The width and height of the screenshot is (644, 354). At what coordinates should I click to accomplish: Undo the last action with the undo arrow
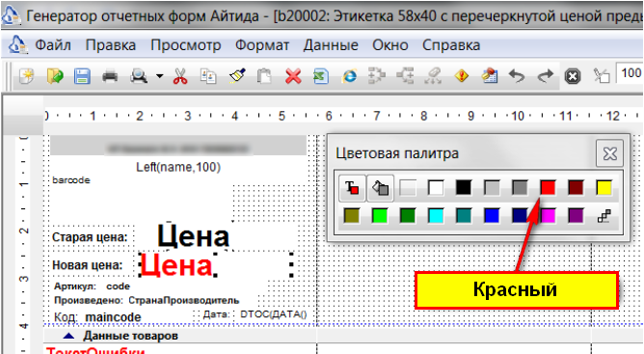[x=517, y=76]
